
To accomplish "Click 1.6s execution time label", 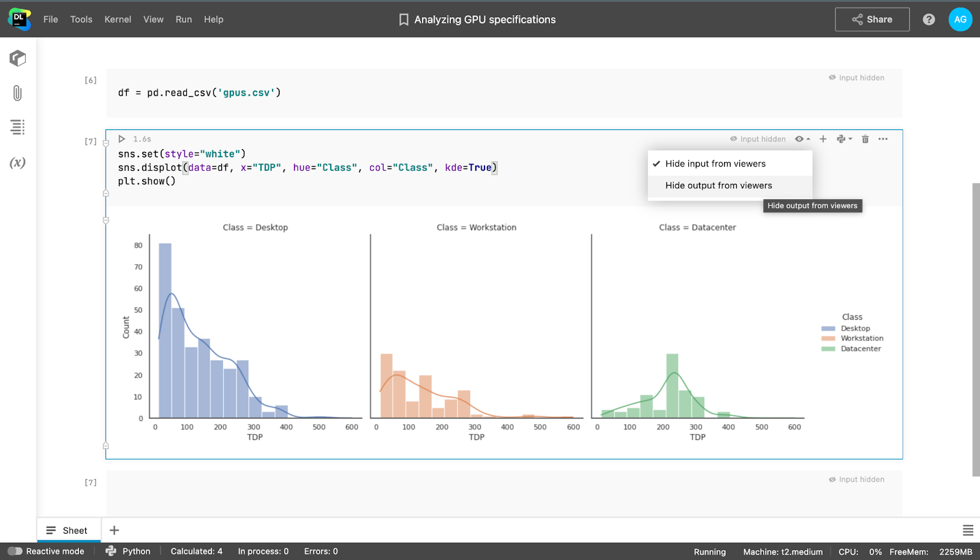I will pyautogui.click(x=142, y=139).
